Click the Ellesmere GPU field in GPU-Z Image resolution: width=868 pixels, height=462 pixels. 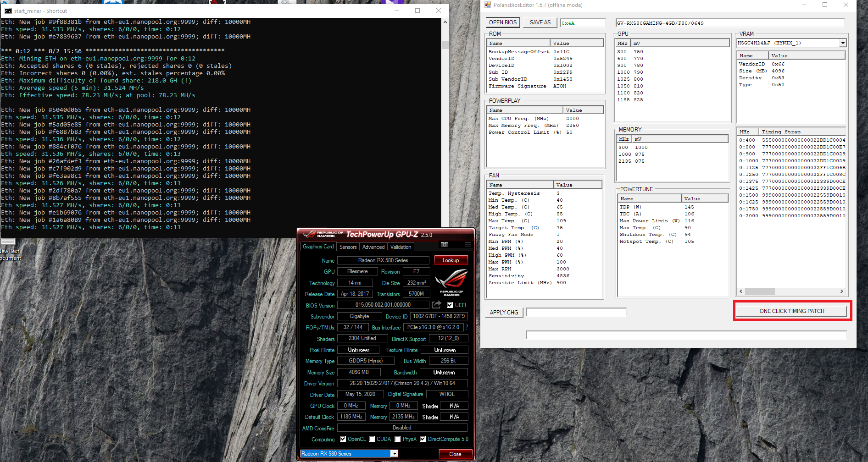pos(357,271)
